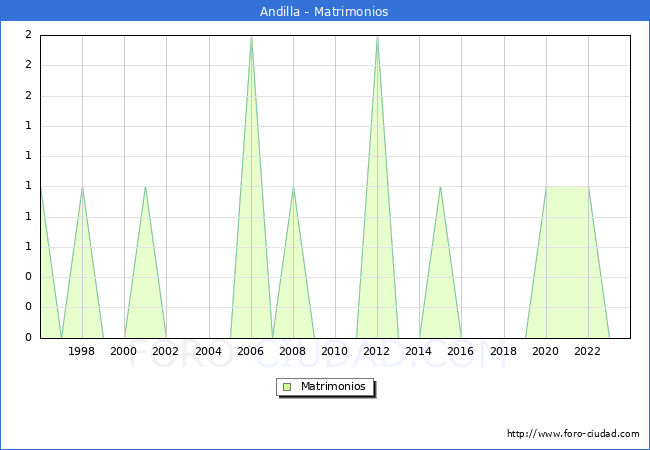Click the green Matrimonios legend color swatch
This screenshot has height=450, width=650.
[x=287, y=387]
